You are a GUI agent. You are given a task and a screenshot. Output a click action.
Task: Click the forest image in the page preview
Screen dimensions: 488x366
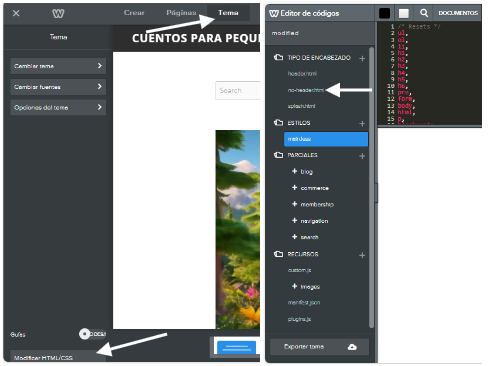pyautogui.click(x=237, y=229)
